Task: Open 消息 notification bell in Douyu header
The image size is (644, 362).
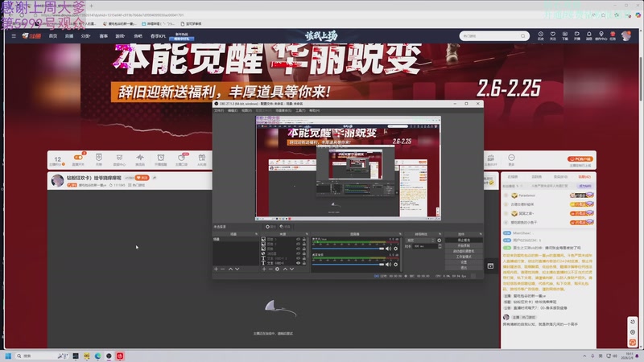Action: [588, 35]
